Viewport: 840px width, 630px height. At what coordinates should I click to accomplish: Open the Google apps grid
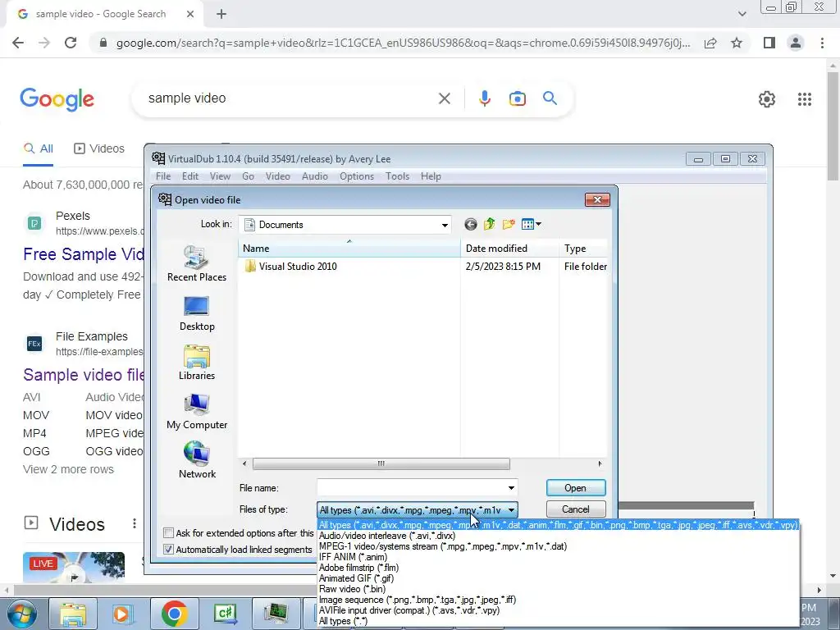[804, 99]
